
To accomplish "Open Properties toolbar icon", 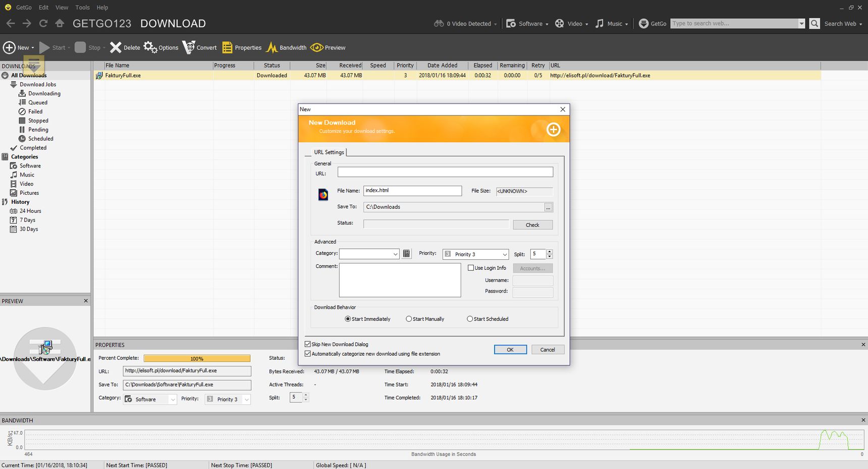I will (227, 47).
